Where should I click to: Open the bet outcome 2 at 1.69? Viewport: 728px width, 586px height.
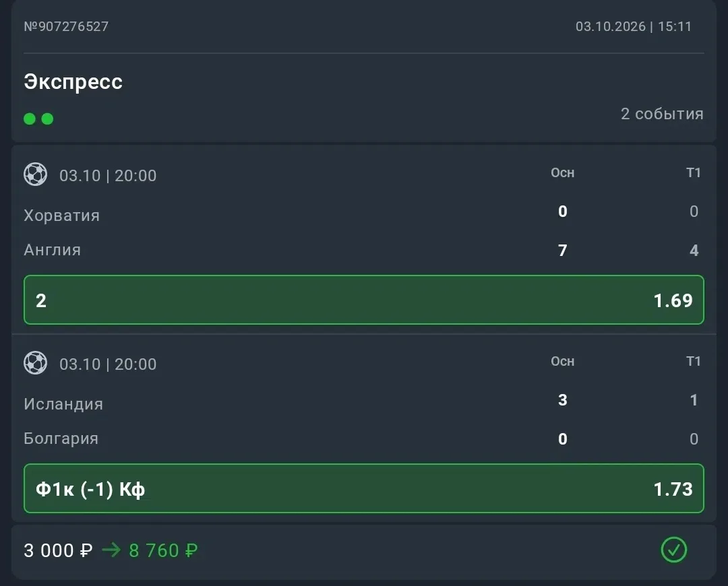tap(364, 300)
